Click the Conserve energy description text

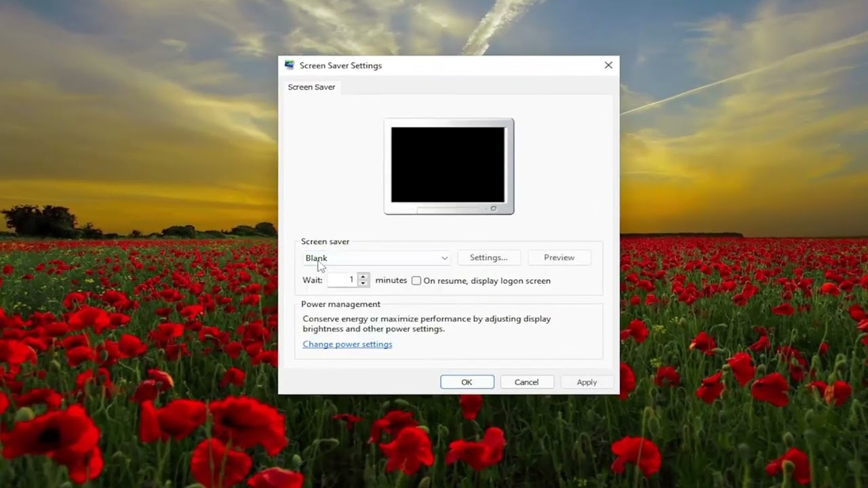tap(427, 324)
